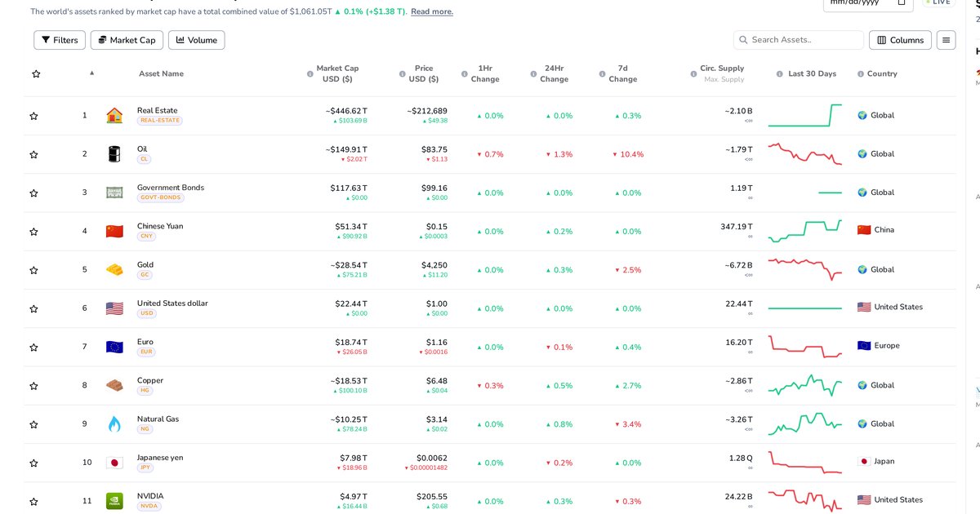Click info icon beside Price header
Image resolution: width=980 pixels, height=514 pixels.
coord(402,74)
